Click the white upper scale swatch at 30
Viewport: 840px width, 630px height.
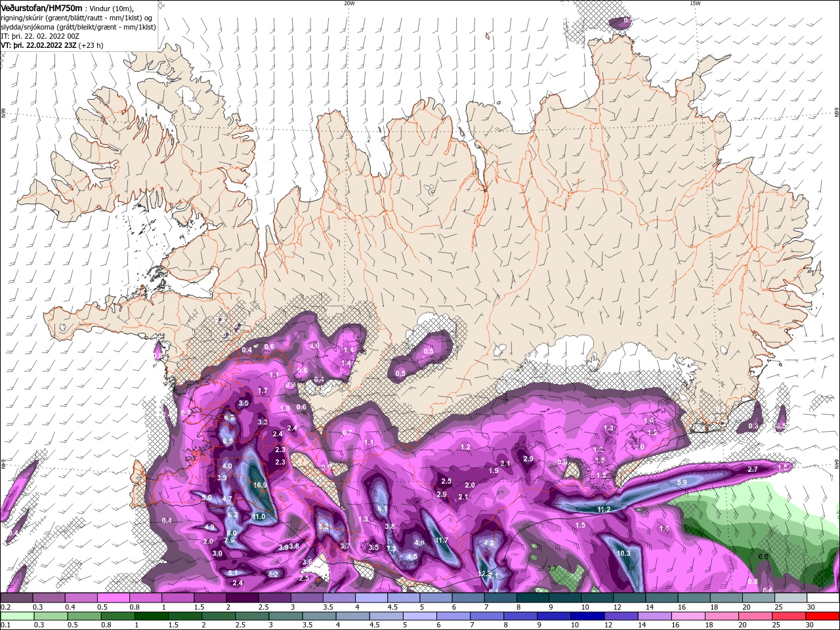824,598
